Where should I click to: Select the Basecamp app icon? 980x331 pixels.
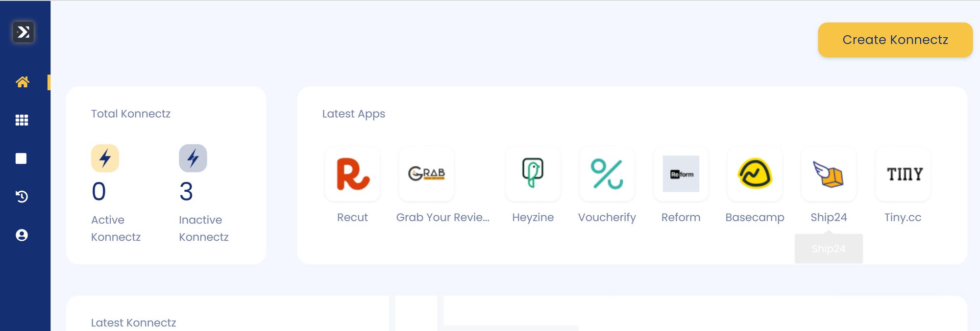tap(755, 174)
